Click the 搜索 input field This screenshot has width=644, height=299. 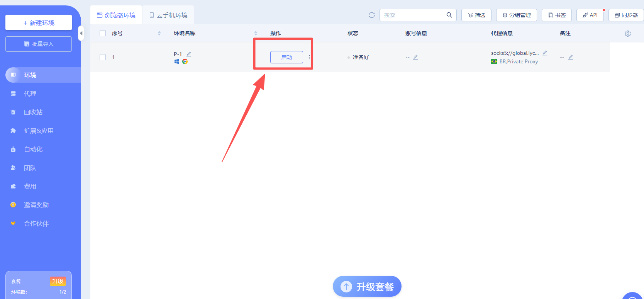[x=413, y=15]
